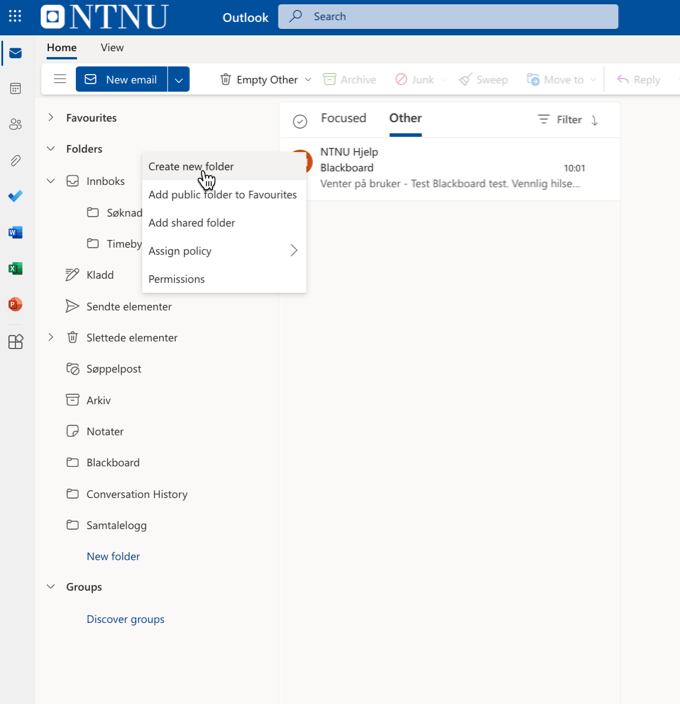
Task: Open the Assign policy submenu arrow
Action: 294,250
